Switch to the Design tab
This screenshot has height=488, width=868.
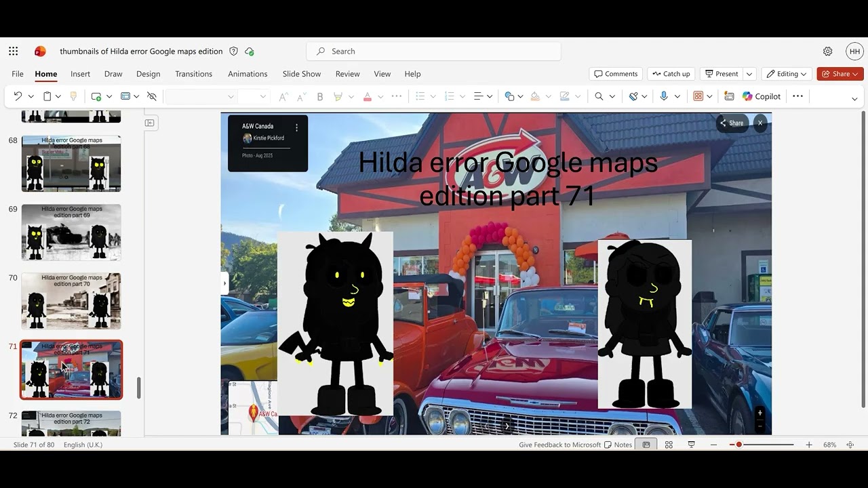click(x=148, y=74)
